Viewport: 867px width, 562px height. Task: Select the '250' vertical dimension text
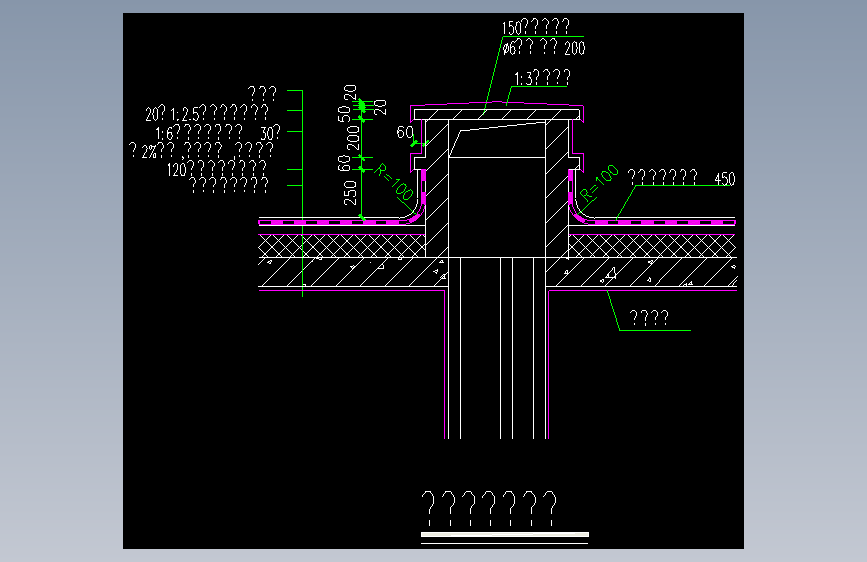point(351,192)
